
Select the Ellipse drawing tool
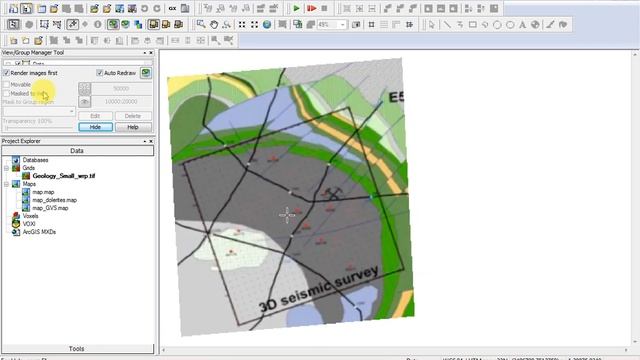tap(510, 24)
